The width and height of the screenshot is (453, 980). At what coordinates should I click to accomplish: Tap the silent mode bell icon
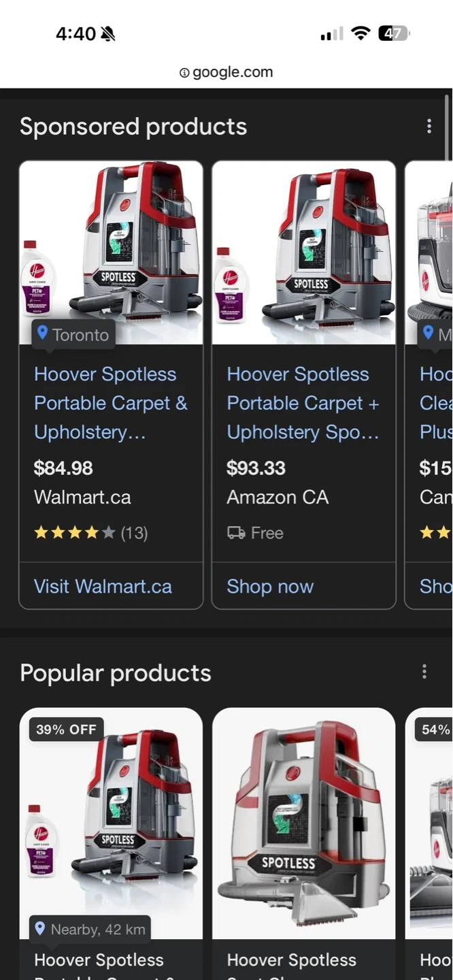pyautogui.click(x=107, y=34)
